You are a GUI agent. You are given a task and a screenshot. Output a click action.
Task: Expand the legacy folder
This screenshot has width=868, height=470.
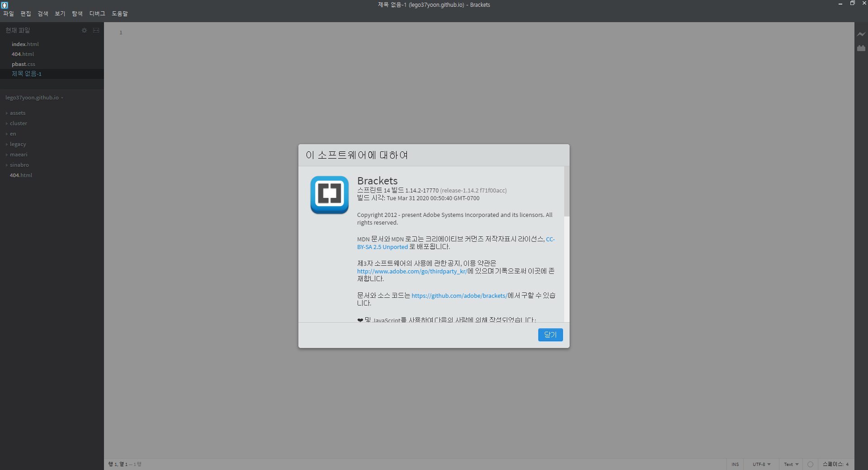point(18,144)
